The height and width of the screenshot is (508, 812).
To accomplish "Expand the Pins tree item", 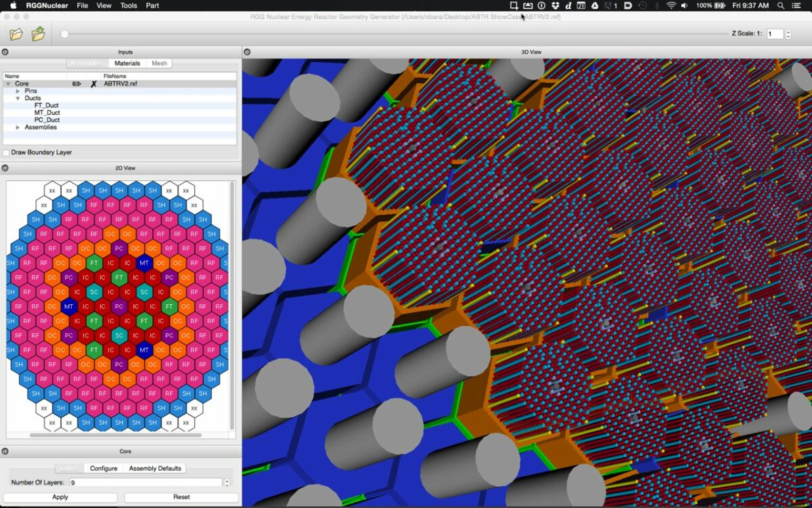I will coord(18,91).
